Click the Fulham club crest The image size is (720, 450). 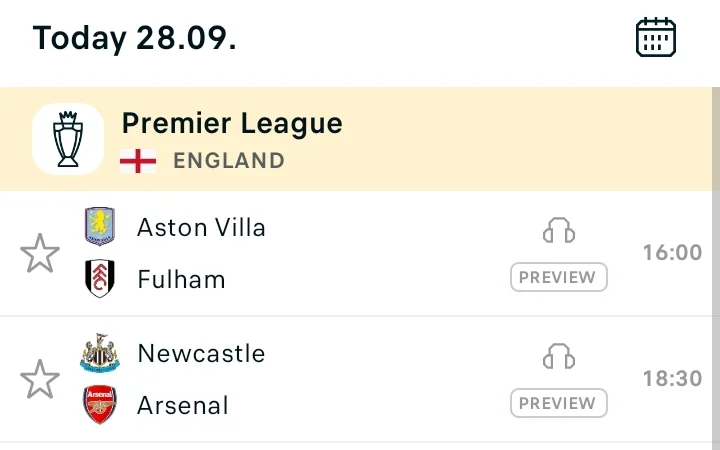point(100,278)
